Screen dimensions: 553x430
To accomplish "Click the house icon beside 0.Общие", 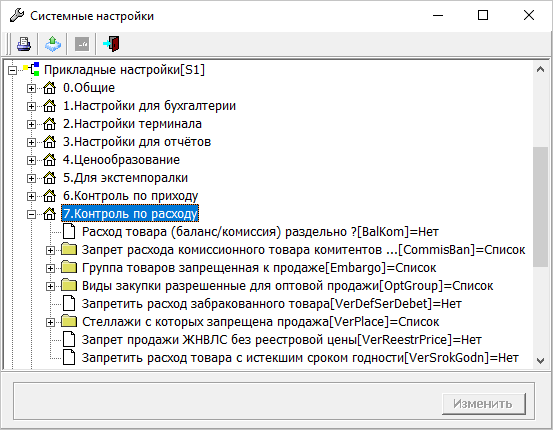I will (49, 87).
